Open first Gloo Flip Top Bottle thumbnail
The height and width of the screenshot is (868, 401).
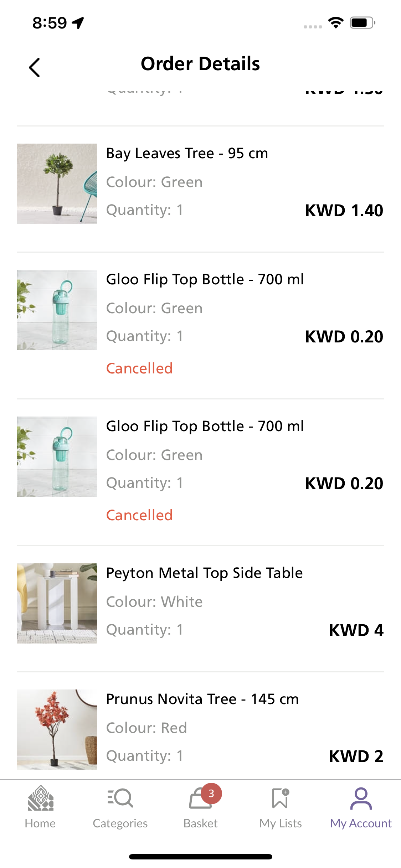pyautogui.click(x=57, y=310)
